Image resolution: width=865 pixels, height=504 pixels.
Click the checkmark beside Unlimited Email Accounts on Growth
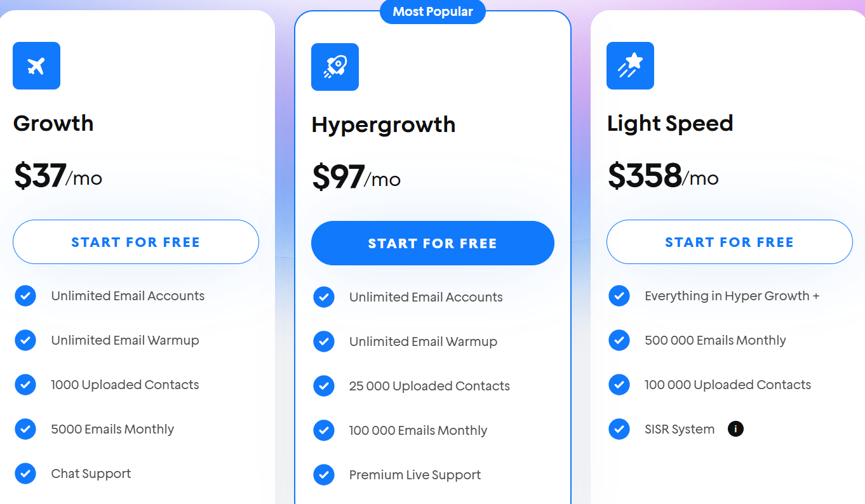tap(25, 296)
